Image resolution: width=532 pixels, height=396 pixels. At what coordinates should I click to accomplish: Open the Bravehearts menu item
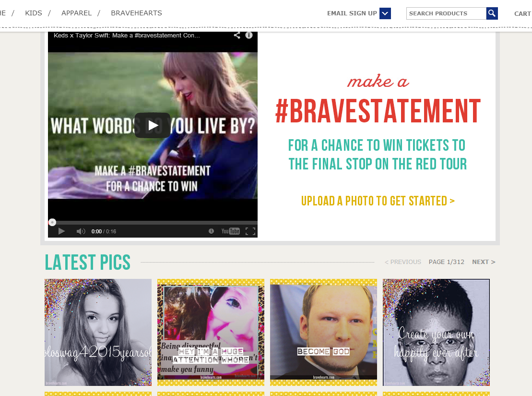136,13
